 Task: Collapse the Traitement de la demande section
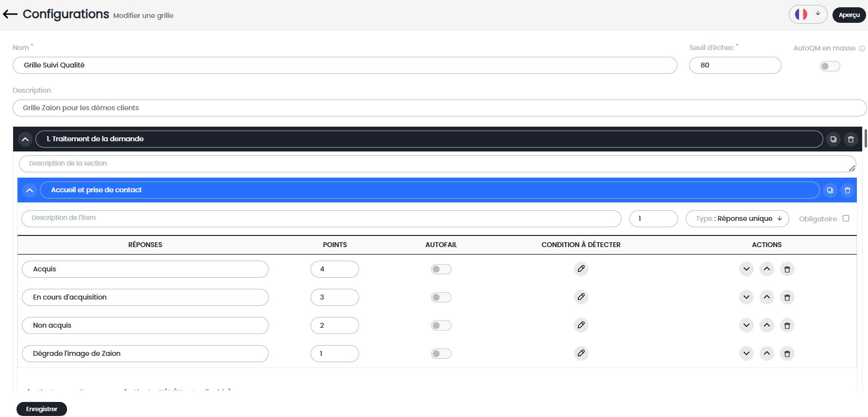click(25, 139)
